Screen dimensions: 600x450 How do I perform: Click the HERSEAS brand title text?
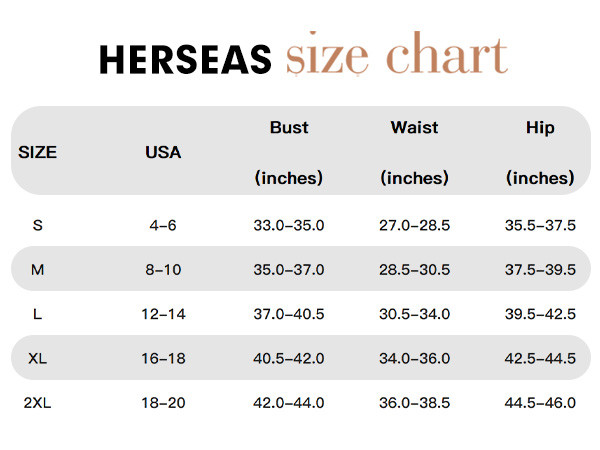click(185, 61)
